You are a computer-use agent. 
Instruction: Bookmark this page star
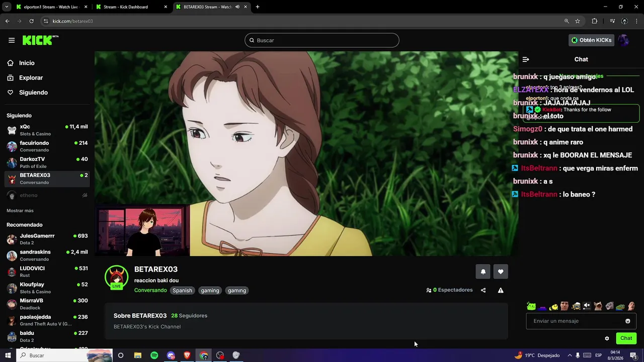click(x=578, y=21)
